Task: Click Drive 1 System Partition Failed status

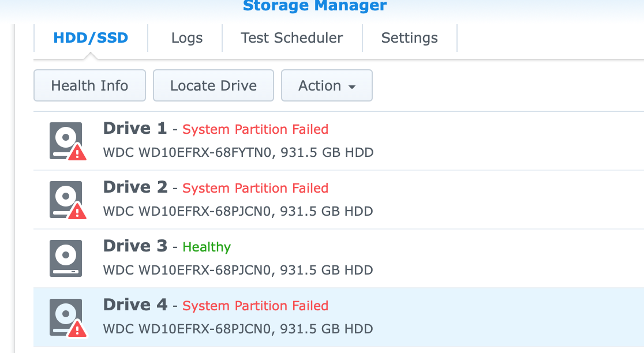Action: coord(255,129)
